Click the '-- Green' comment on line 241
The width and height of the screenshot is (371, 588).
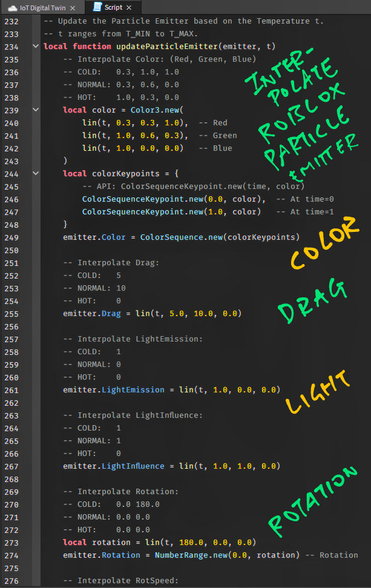(218, 136)
